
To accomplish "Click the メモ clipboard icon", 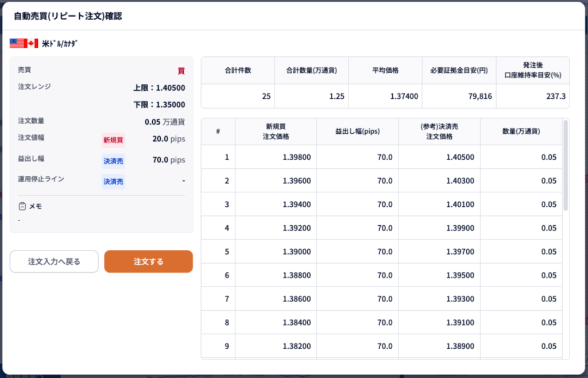I will (22, 206).
